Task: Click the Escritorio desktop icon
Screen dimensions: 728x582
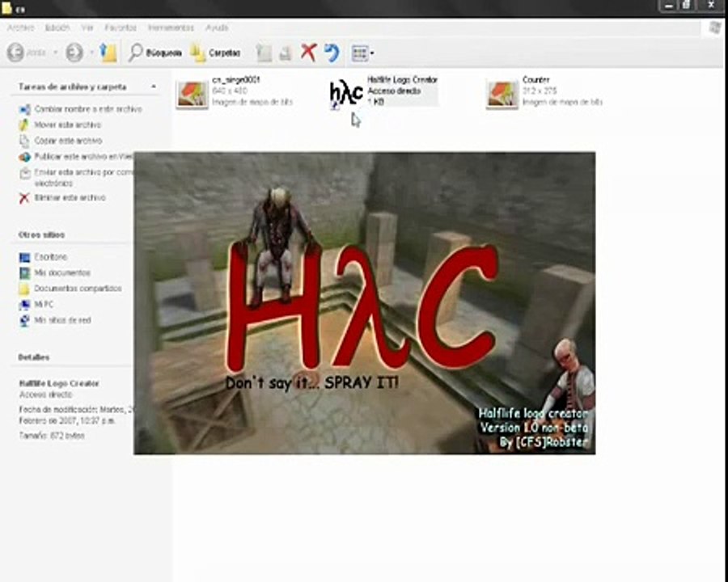Action: pyautogui.click(x=24, y=257)
